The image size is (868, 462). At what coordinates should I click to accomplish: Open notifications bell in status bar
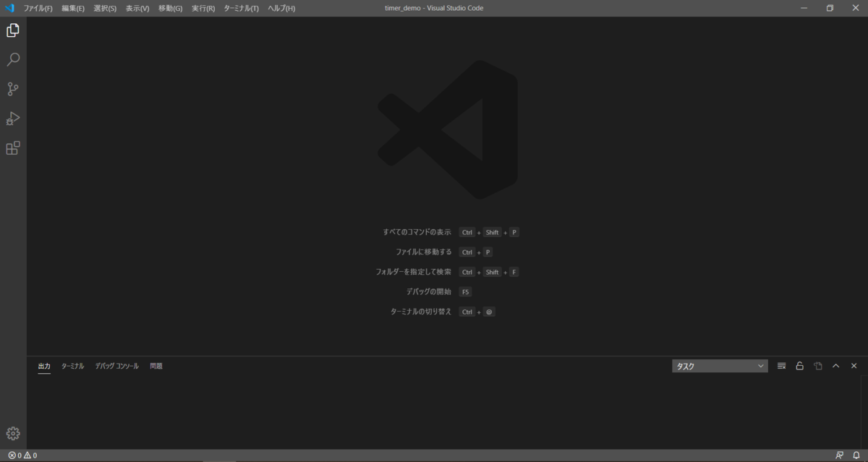coord(856,455)
